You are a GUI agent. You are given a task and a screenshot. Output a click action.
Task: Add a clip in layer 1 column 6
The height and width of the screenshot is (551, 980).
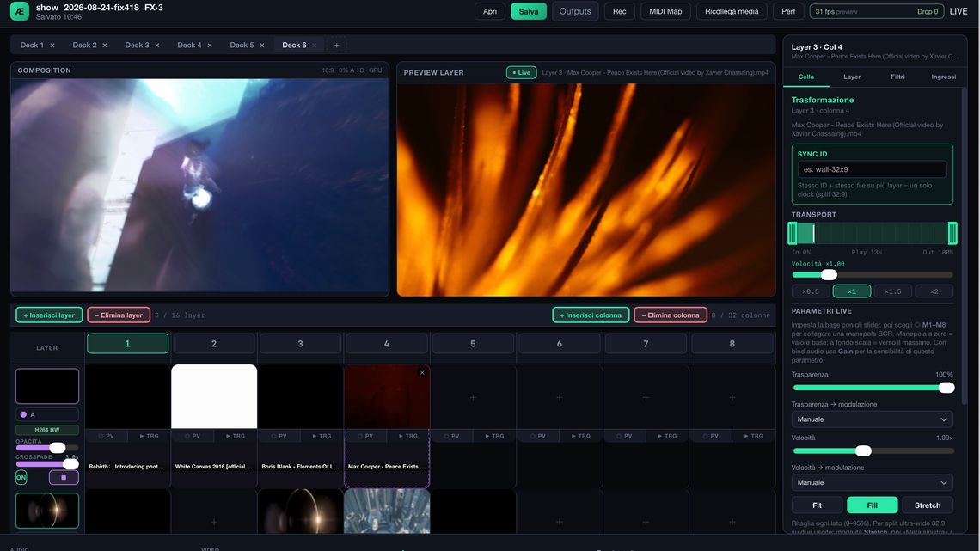[560, 397]
